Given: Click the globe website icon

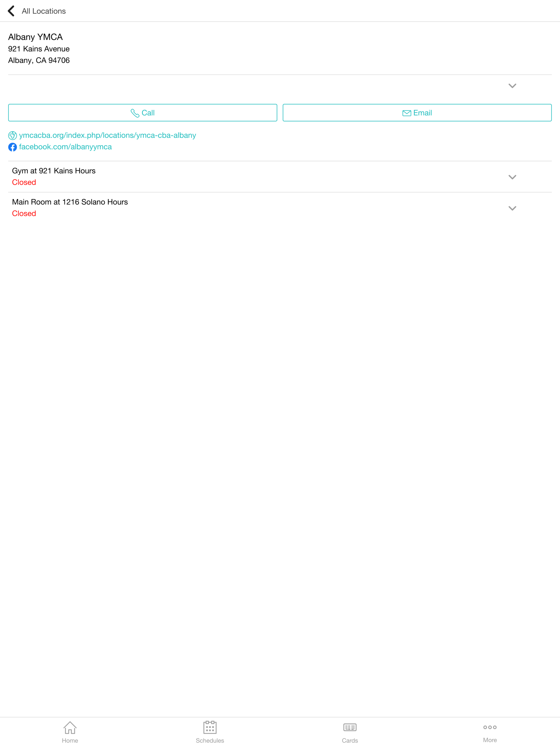Looking at the screenshot, I should click(x=13, y=135).
